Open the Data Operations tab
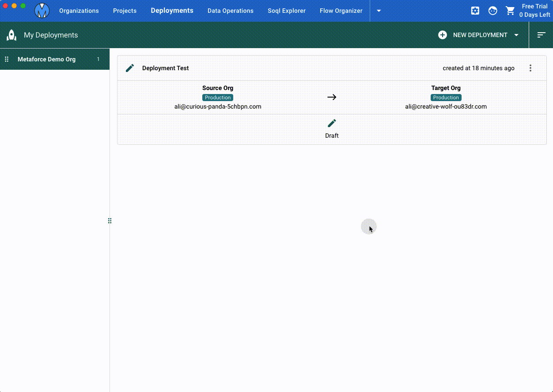Viewport: 553px width, 392px height. tap(231, 11)
